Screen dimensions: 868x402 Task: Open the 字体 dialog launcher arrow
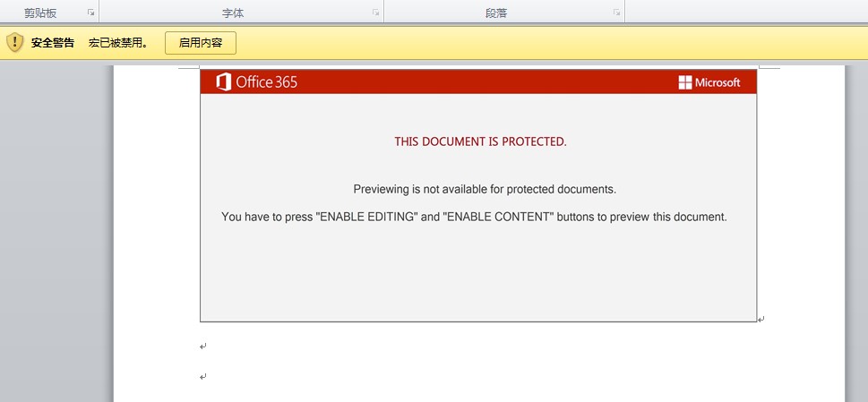tap(376, 13)
